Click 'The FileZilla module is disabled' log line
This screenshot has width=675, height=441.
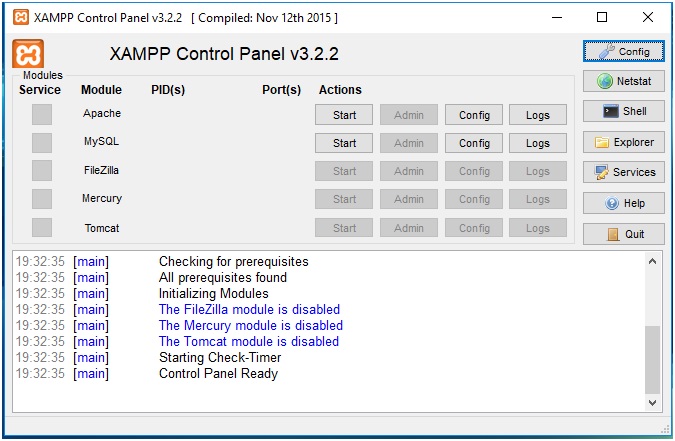[x=249, y=309]
